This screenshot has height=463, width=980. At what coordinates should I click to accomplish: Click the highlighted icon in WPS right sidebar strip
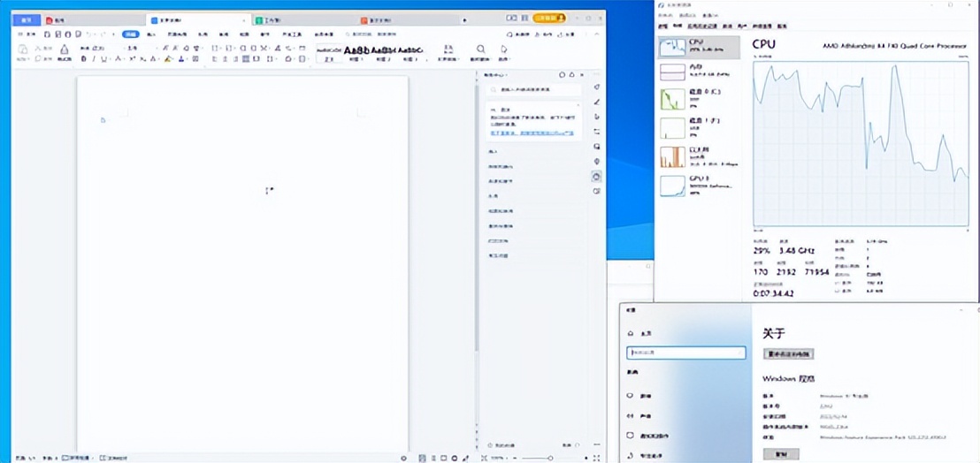596,177
